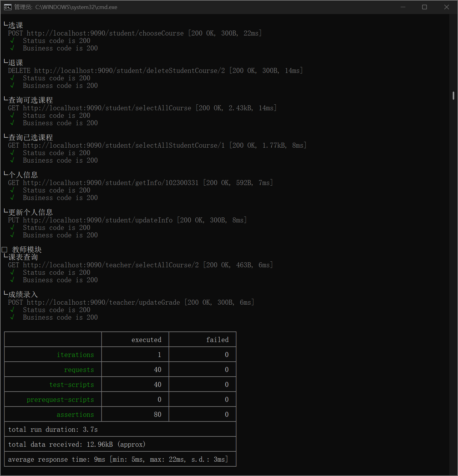
Task: Click the vertical scrollbar thumb
Action: pos(453,96)
